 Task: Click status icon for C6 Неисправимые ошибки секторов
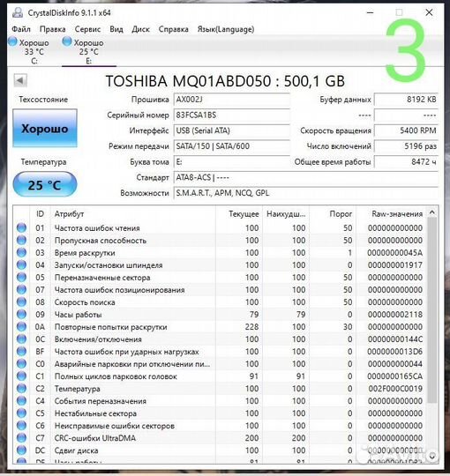pos(21,426)
